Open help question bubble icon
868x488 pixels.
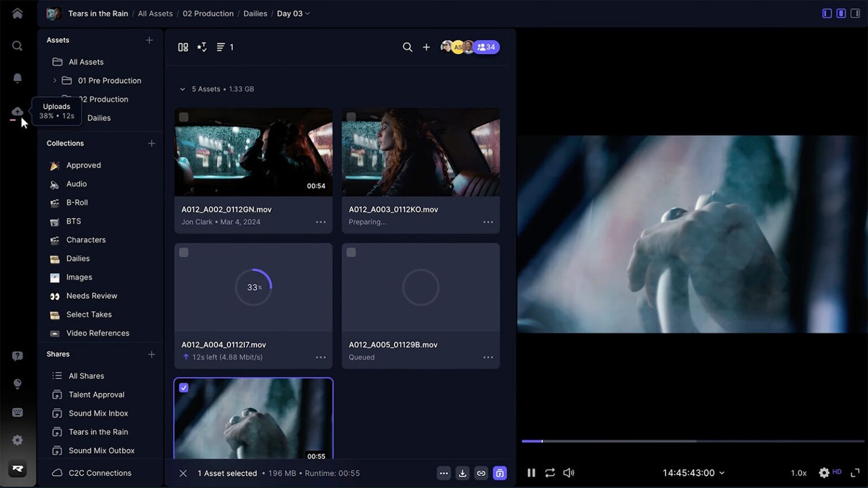point(18,356)
